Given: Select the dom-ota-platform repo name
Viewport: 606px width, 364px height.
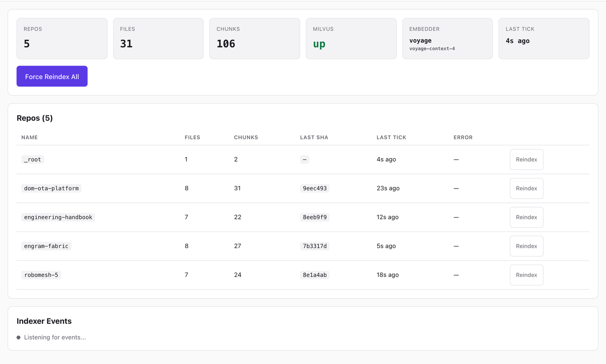Looking at the screenshot, I should point(51,189).
